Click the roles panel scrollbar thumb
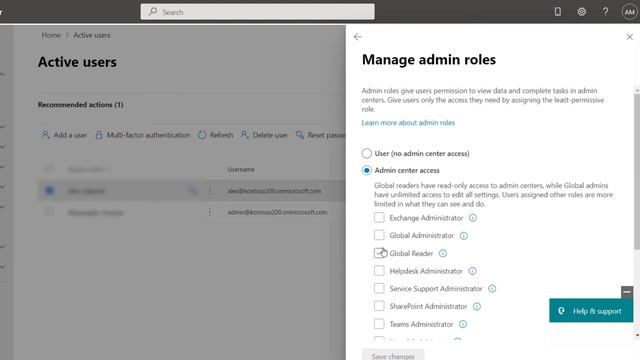Viewport: 640px width, 360px height. click(x=637, y=171)
